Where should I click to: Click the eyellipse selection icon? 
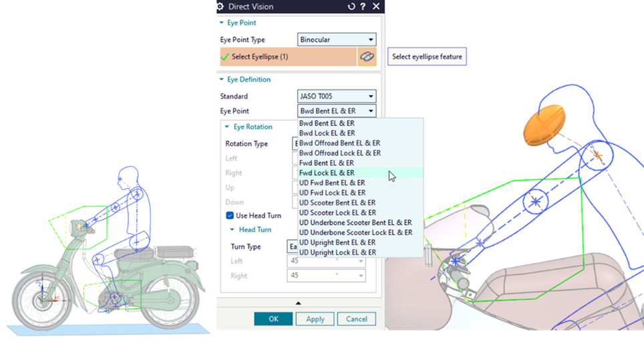pos(367,57)
